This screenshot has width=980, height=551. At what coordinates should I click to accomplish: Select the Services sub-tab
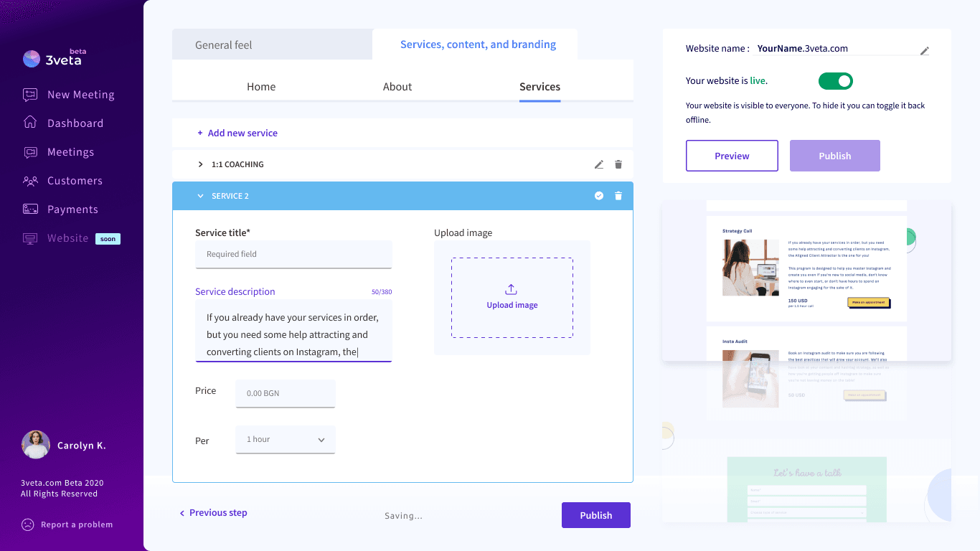coord(540,87)
